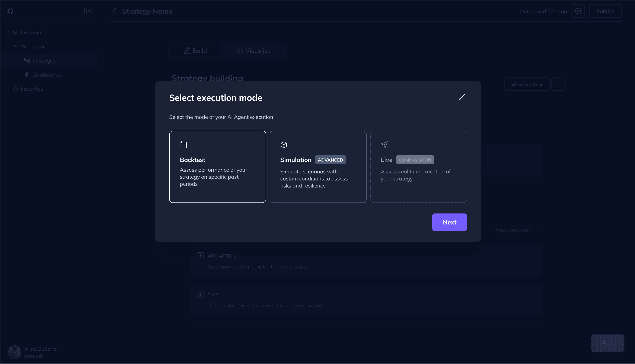Click the paper plane Live icon
This screenshot has height=364, width=635.
384,145
